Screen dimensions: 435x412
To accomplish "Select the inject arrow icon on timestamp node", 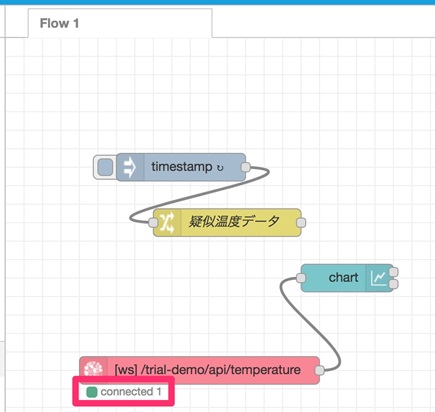I will pos(130,167).
